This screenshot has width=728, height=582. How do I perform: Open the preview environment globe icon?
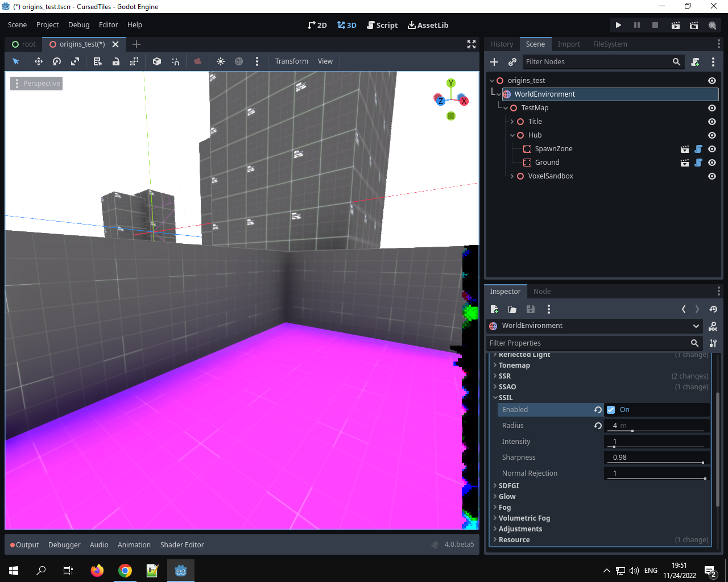pyautogui.click(x=239, y=61)
